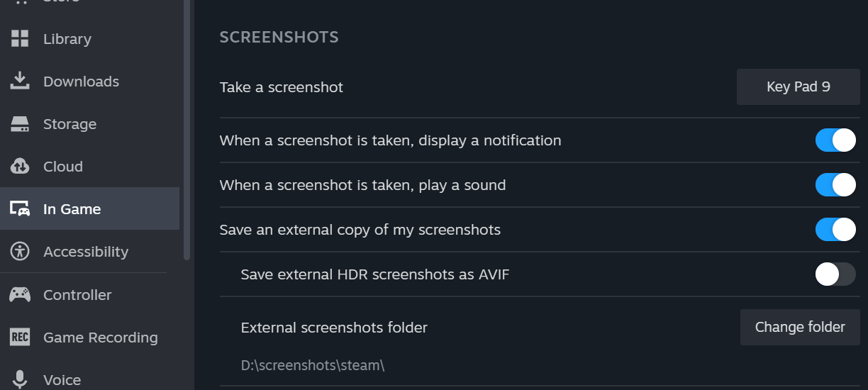Image resolution: width=868 pixels, height=390 pixels.
Task: Click the Key Pad 9 shortcut button
Action: (x=798, y=87)
